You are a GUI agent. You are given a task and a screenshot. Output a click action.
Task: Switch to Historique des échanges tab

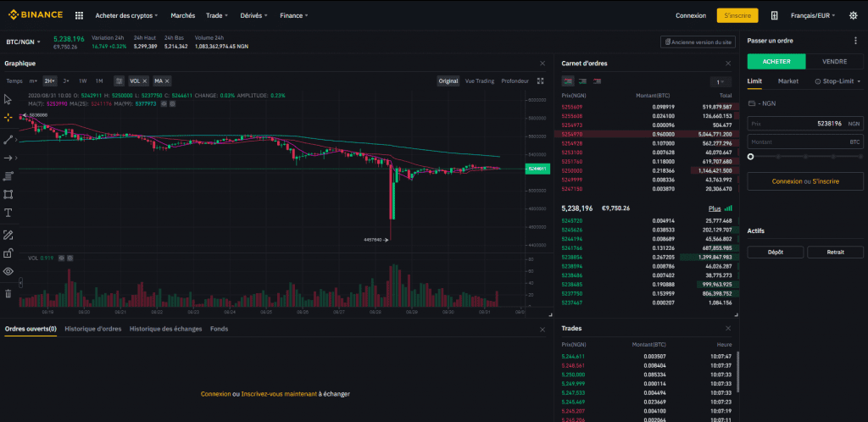(x=165, y=329)
